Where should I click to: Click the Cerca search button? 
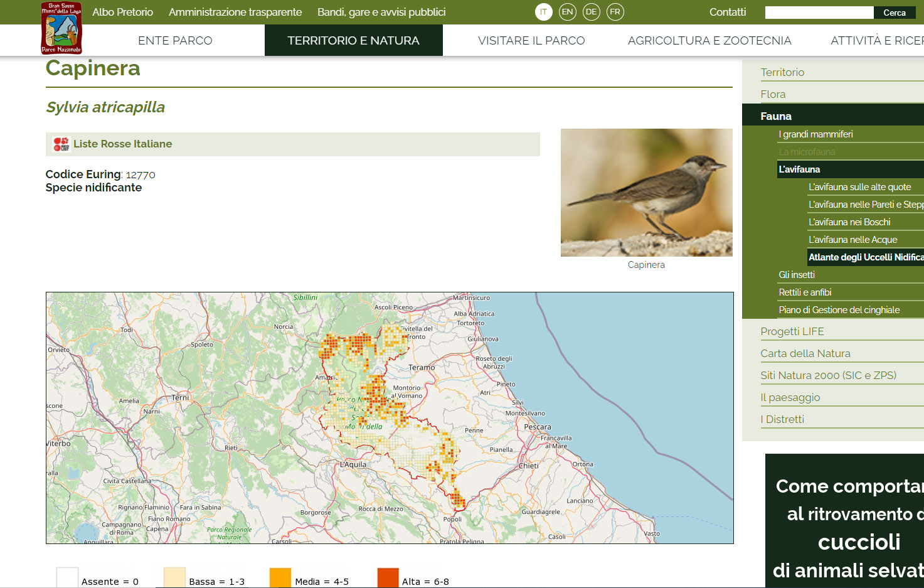coord(895,13)
